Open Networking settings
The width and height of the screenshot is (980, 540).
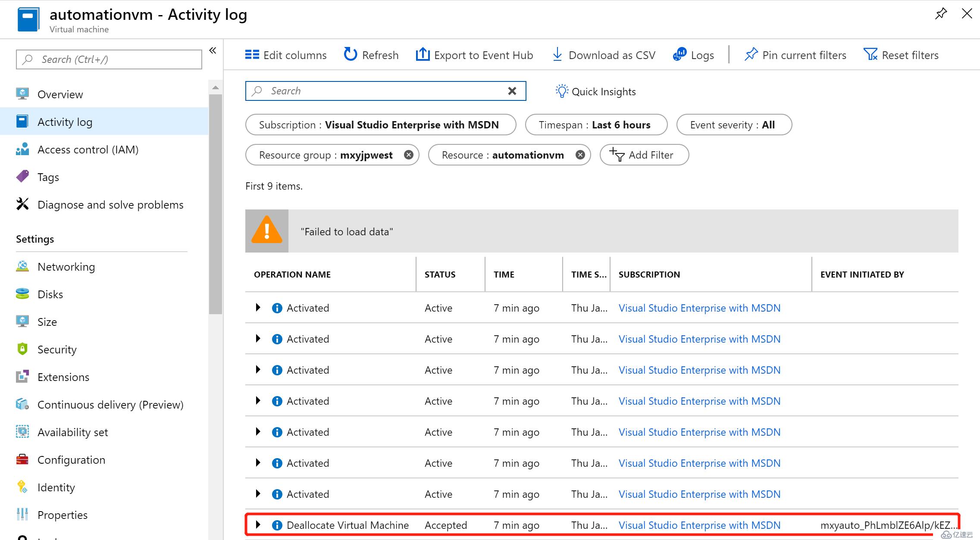point(104,267)
